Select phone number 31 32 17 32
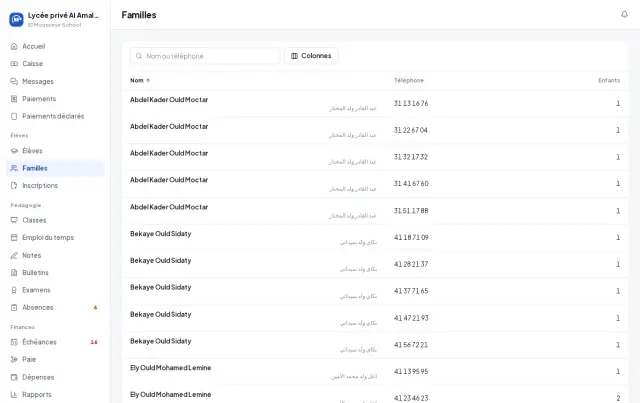This screenshot has height=403, width=640. (411, 157)
